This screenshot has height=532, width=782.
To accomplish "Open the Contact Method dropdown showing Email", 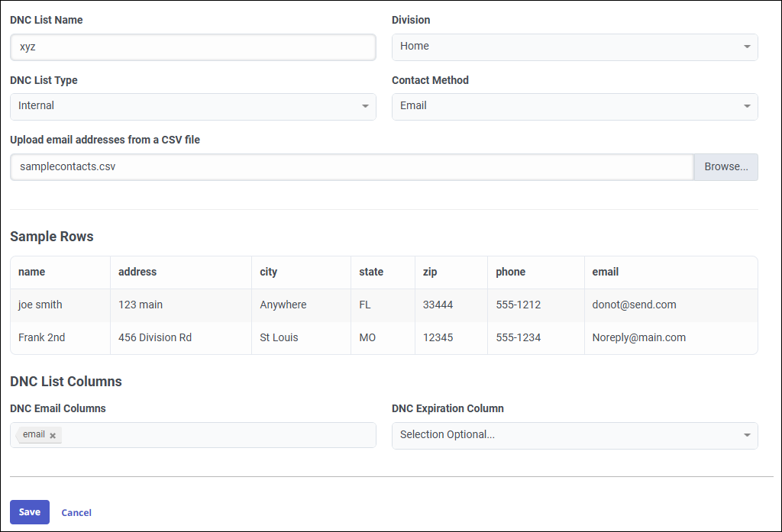I will (x=574, y=107).
